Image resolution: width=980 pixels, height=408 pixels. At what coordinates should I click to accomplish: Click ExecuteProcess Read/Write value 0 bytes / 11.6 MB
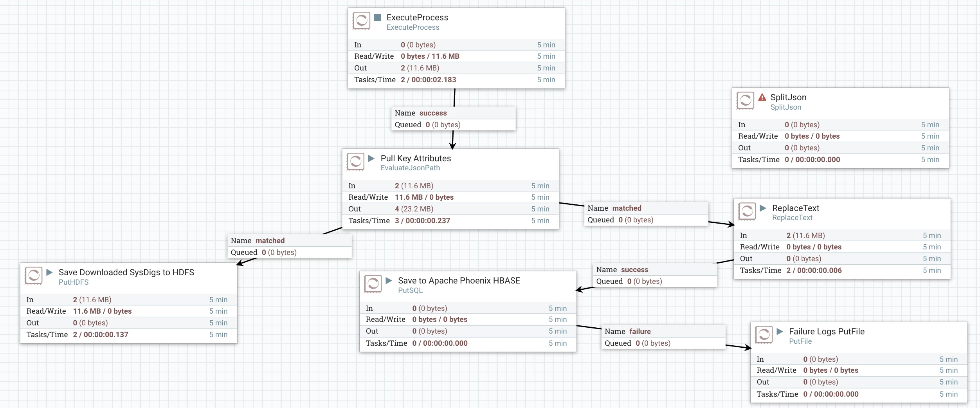(x=430, y=56)
